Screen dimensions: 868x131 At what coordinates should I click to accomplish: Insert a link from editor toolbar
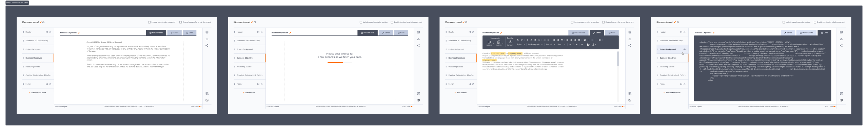coord(582,45)
